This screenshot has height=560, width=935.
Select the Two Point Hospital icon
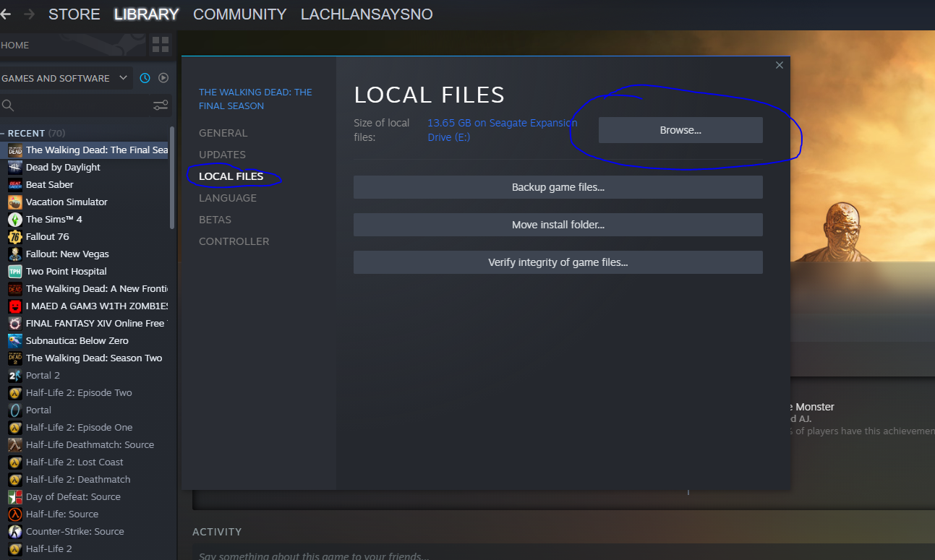pyautogui.click(x=15, y=271)
